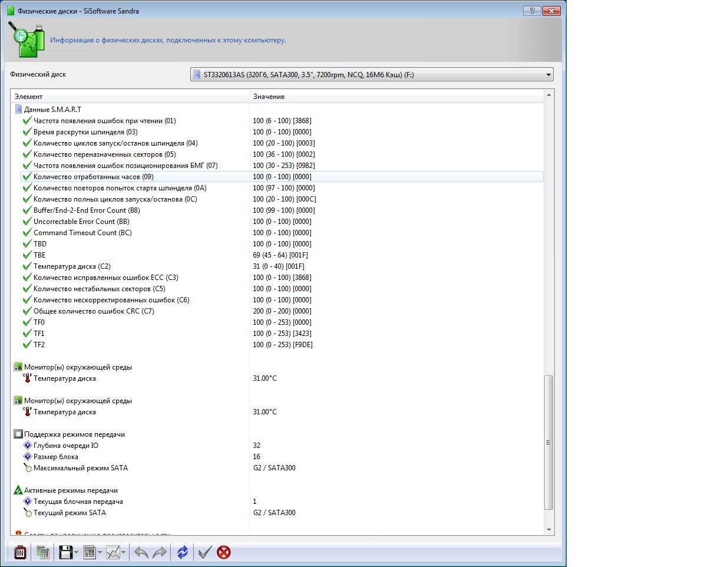Click the back arrow toolbar icon
Image resolution: width=728 pixels, height=567 pixels.
[141, 552]
